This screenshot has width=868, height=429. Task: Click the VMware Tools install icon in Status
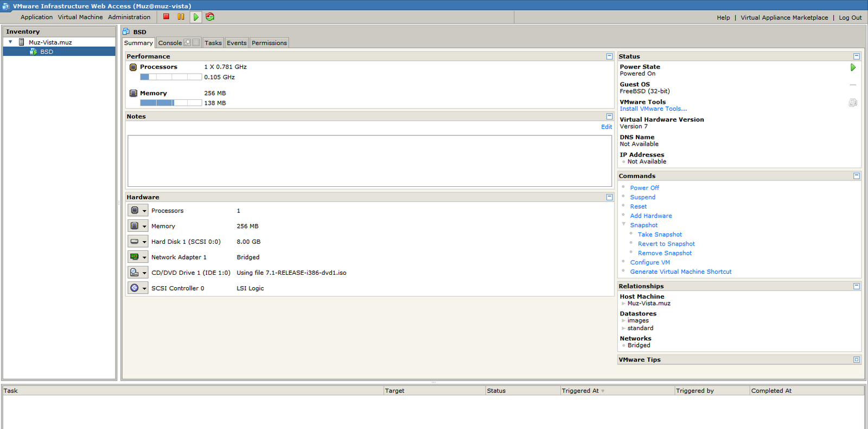click(853, 103)
